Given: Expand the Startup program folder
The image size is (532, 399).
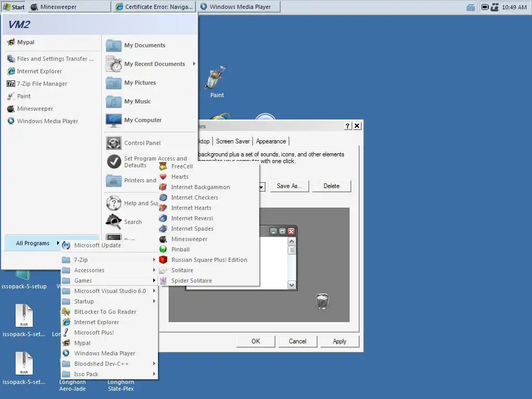Looking at the screenshot, I should (x=109, y=302).
